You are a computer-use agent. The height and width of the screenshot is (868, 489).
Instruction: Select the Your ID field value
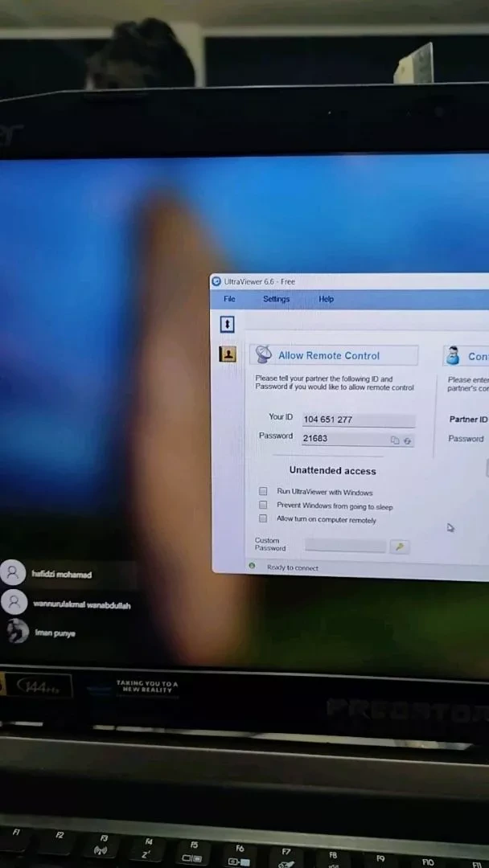pyautogui.click(x=358, y=420)
